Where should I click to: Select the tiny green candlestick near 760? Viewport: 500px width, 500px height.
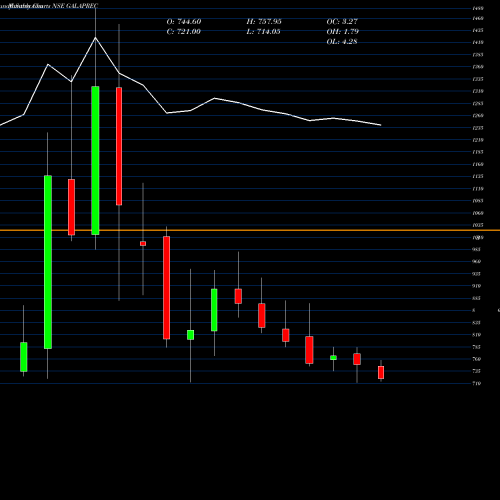tap(333, 358)
